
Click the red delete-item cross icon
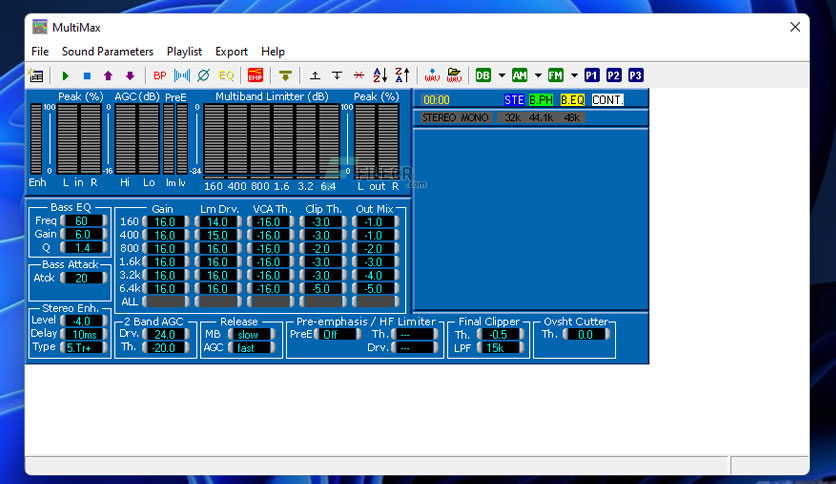coord(359,76)
